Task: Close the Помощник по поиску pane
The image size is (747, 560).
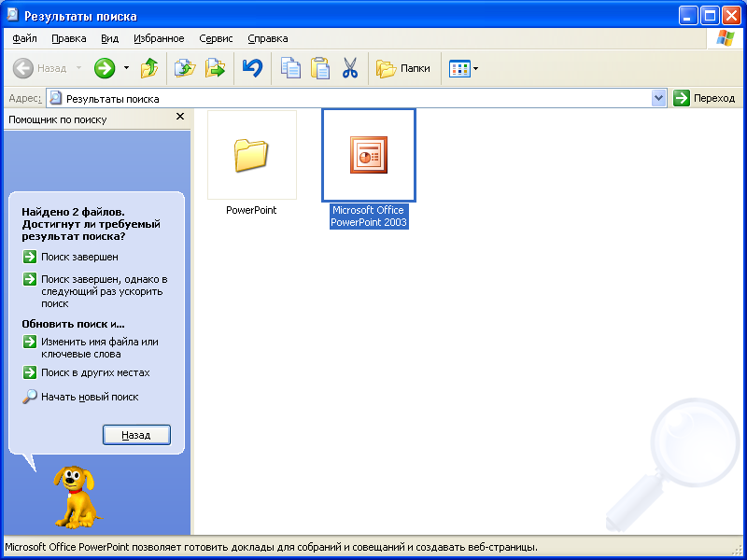Action: 180,117
